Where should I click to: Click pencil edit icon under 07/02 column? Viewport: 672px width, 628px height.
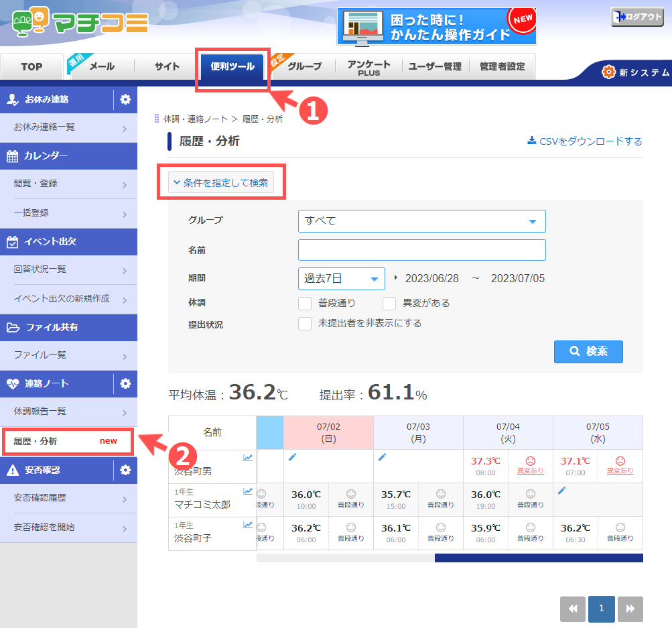coord(292,457)
